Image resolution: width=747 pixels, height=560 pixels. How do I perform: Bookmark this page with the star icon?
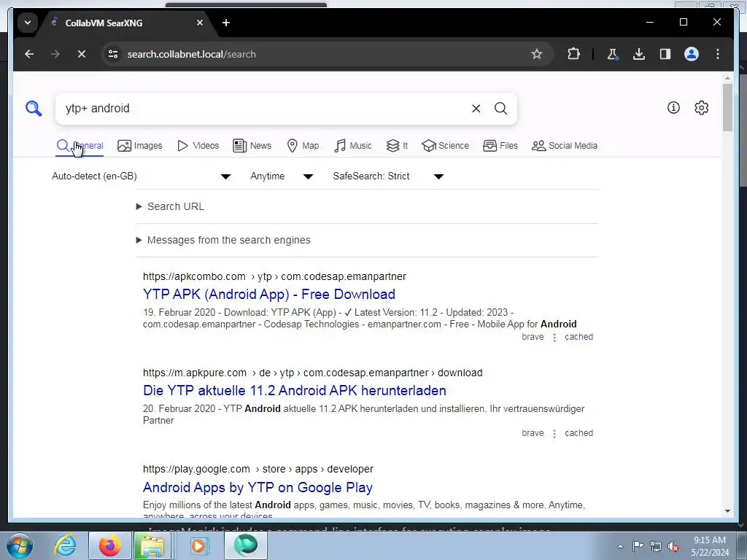[537, 54]
